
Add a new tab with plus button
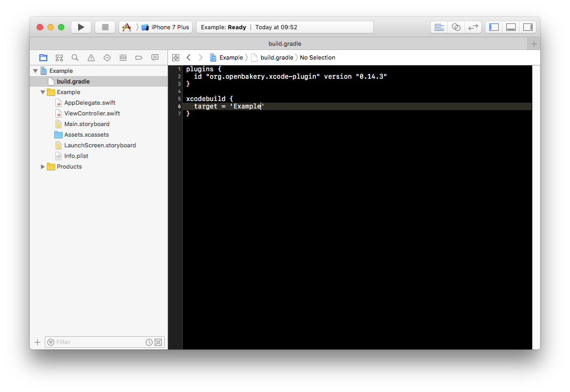[x=534, y=44]
